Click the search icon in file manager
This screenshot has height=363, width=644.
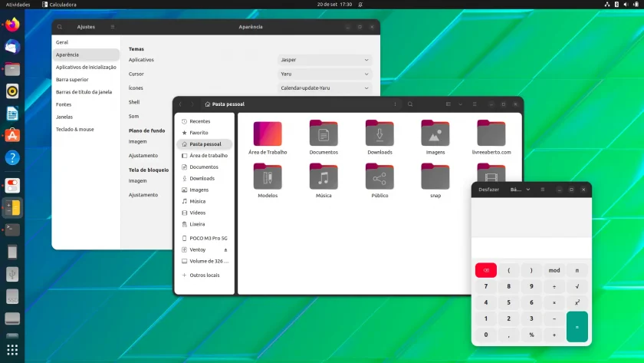click(x=410, y=104)
